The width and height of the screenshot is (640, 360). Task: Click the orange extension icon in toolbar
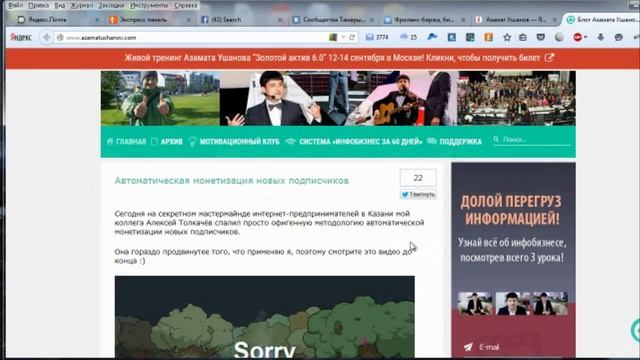488,38
